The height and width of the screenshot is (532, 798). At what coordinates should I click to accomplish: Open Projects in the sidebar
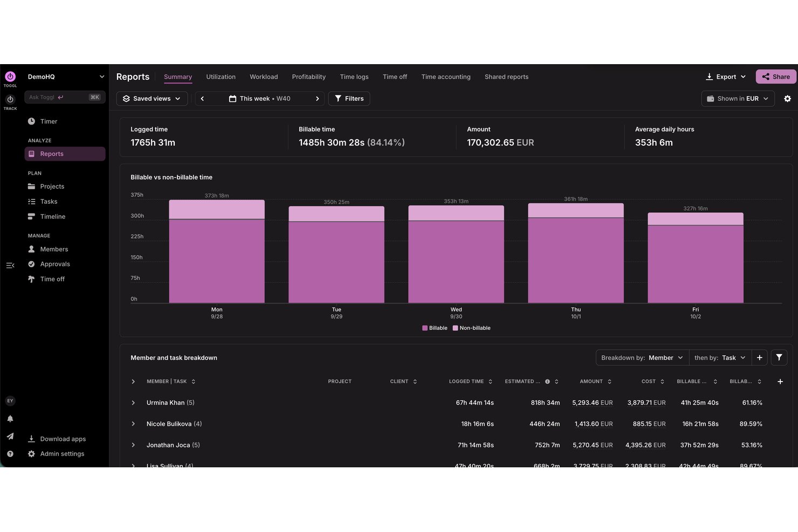tap(65, 186)
